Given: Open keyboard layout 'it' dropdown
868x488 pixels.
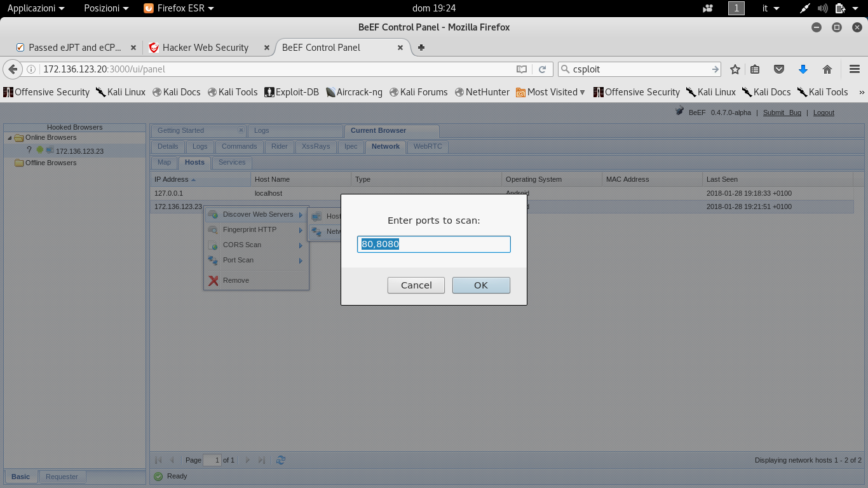Looking at the screenshot, I should 771,8.
